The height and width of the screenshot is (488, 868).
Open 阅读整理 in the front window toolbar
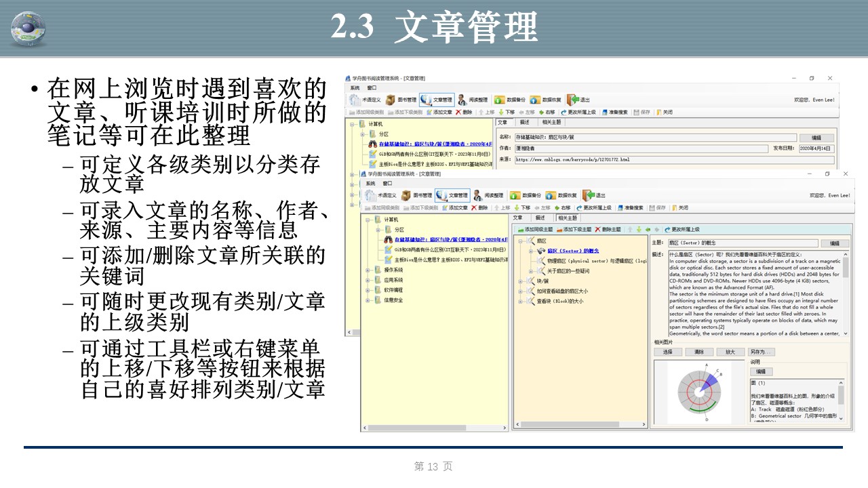pyautogui.click(x=488, y=195)
